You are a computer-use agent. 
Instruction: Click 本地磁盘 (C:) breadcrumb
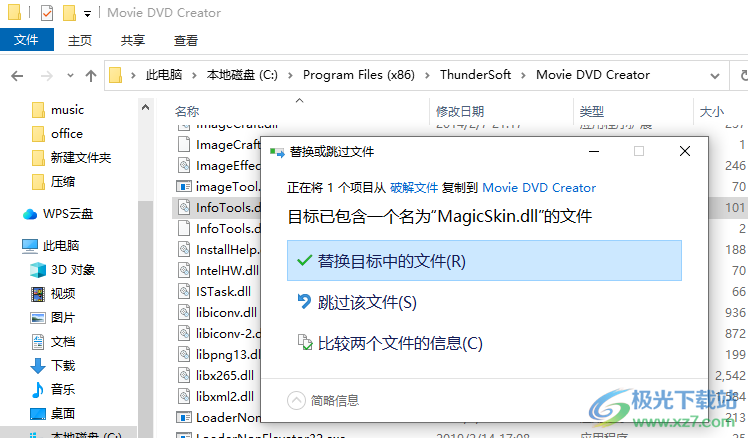click(x=242, y=75)
